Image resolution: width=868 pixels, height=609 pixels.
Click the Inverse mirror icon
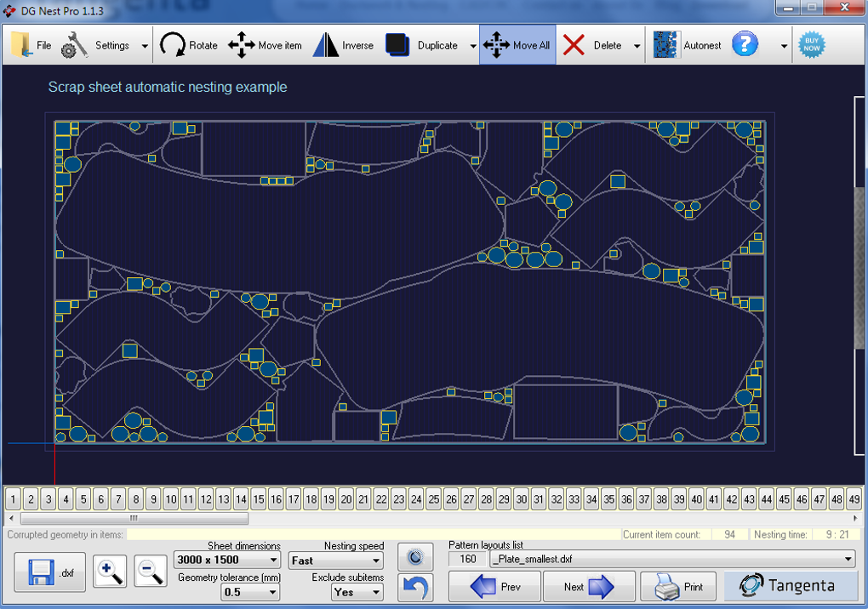(x=326, y=45)
